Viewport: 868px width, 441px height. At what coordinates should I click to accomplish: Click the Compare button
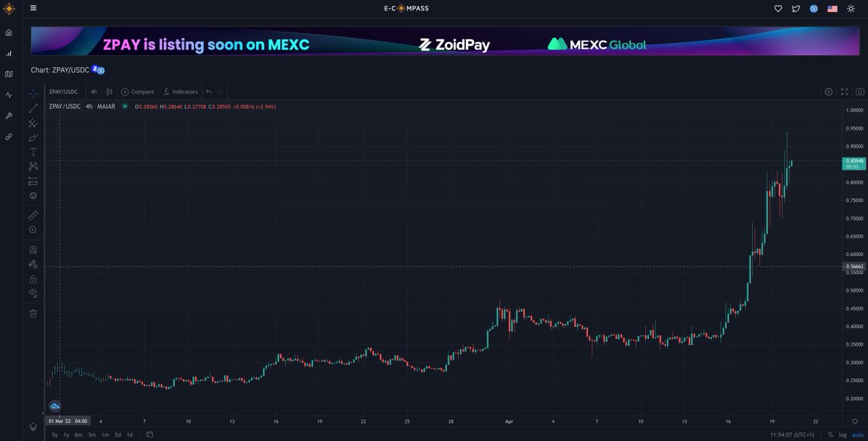pos(137,92)
